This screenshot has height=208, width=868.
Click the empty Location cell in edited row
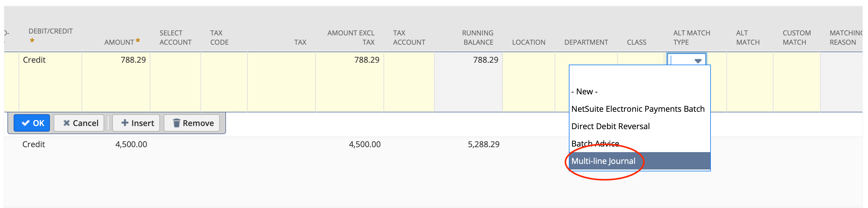[529, 82]
